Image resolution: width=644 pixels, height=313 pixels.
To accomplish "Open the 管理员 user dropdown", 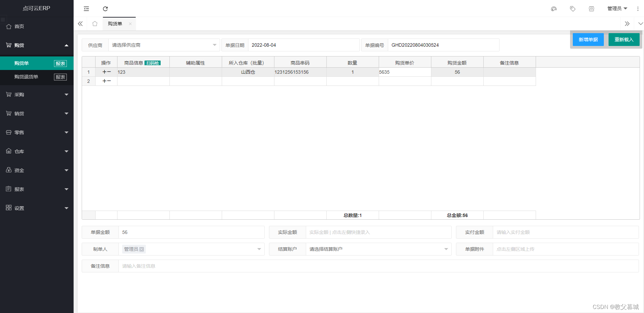I will tap(617, 9).
